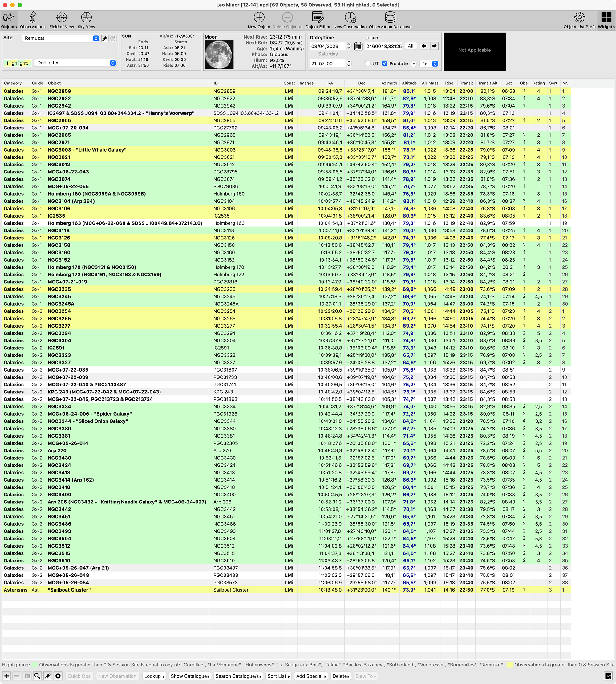Edit the site with the pencil icon
Viewport: 616px width, 684px height.
pyautogui.click(x=105, y=38)
